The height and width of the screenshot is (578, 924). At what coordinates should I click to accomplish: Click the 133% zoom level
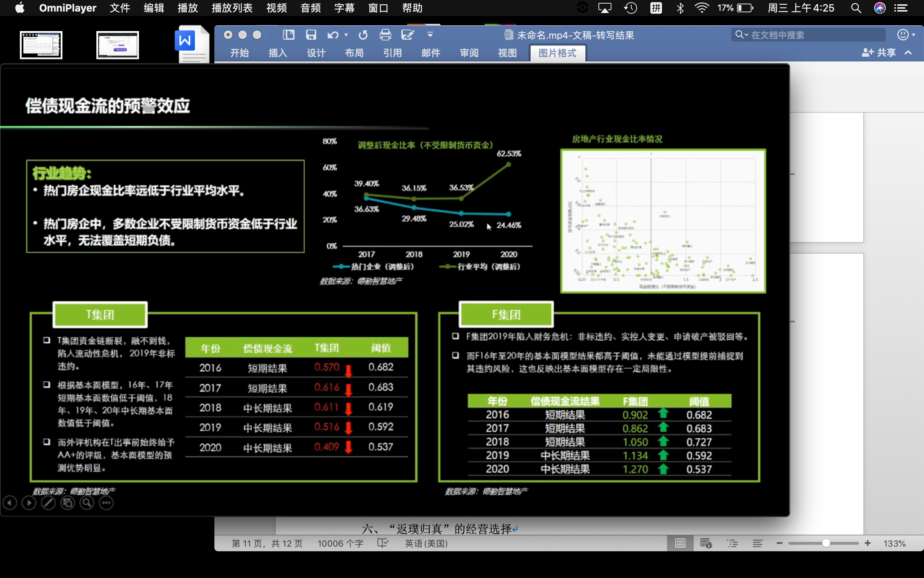(x=894, y=543)
